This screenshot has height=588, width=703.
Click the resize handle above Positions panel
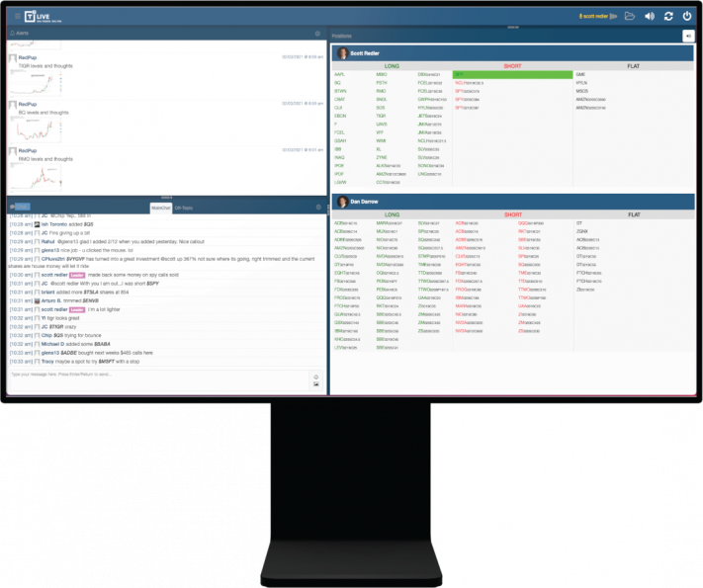(513, 28)
